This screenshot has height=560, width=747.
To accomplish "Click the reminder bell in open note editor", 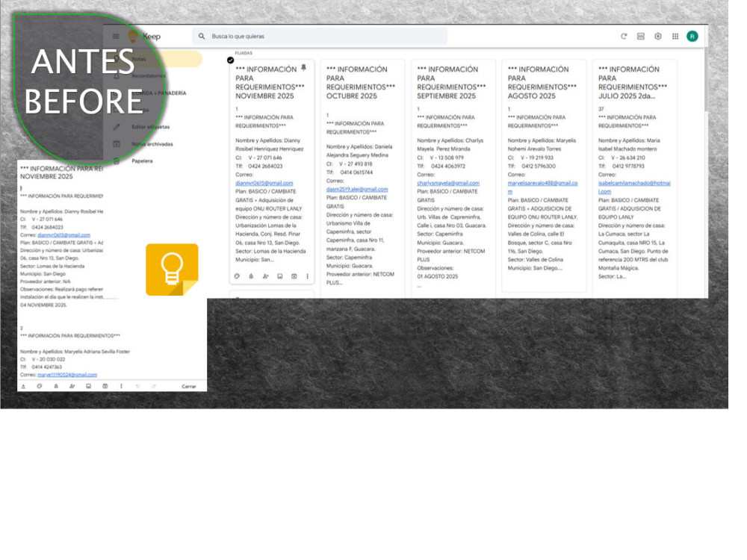I will (x=56, y=386).
